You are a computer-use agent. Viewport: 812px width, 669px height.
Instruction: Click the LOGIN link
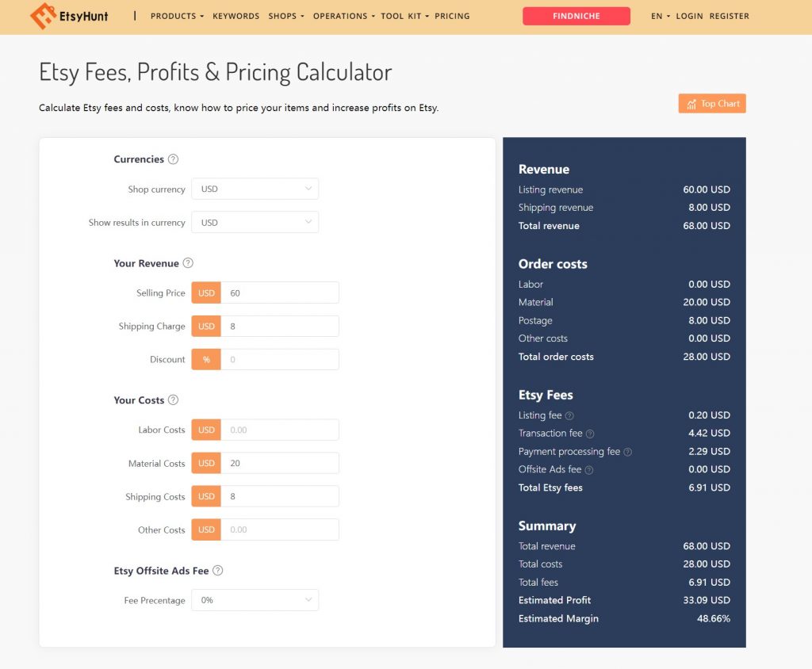[690, 16]
